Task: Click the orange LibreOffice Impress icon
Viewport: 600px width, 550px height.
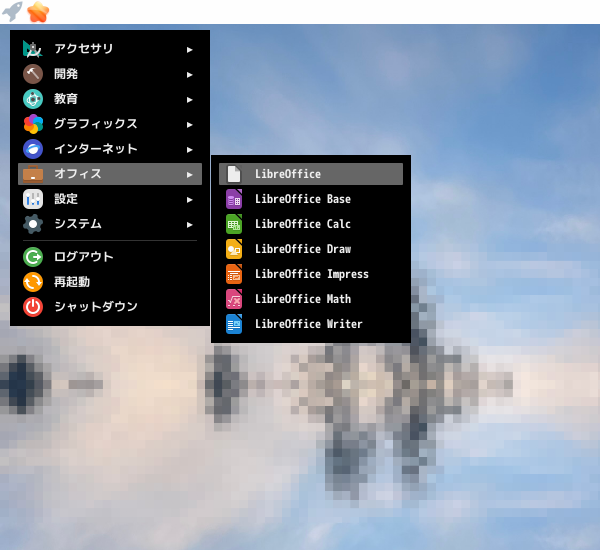Action: pos(234,274)
